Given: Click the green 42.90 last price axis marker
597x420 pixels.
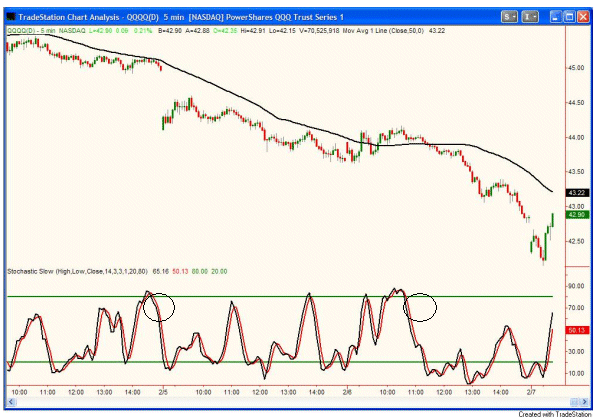Looking at the screenshot, I should point(578,215).
